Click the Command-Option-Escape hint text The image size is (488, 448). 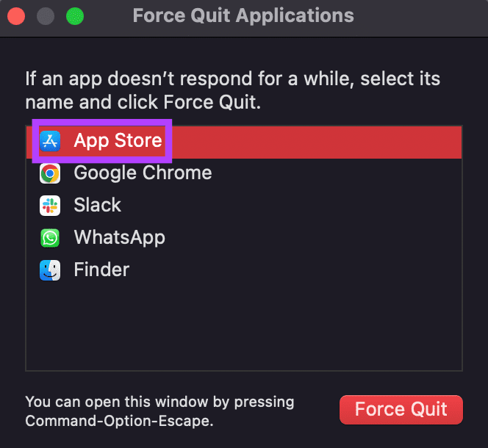119,421
